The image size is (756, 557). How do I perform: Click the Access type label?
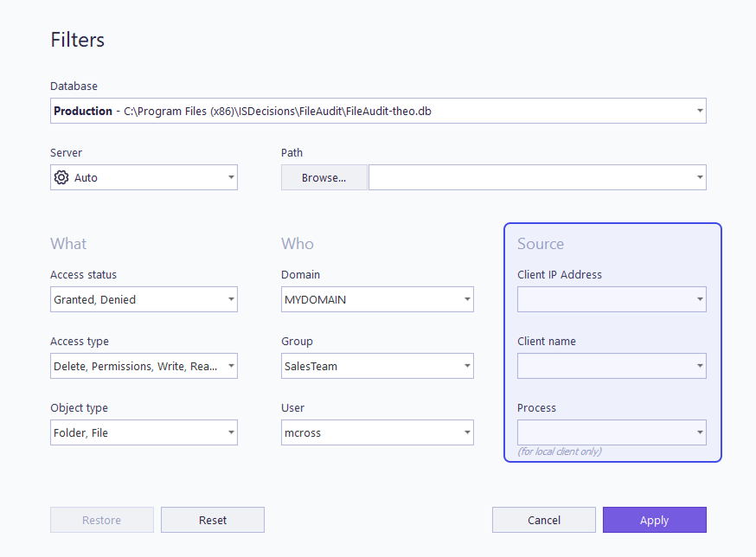tap(80, 342)
